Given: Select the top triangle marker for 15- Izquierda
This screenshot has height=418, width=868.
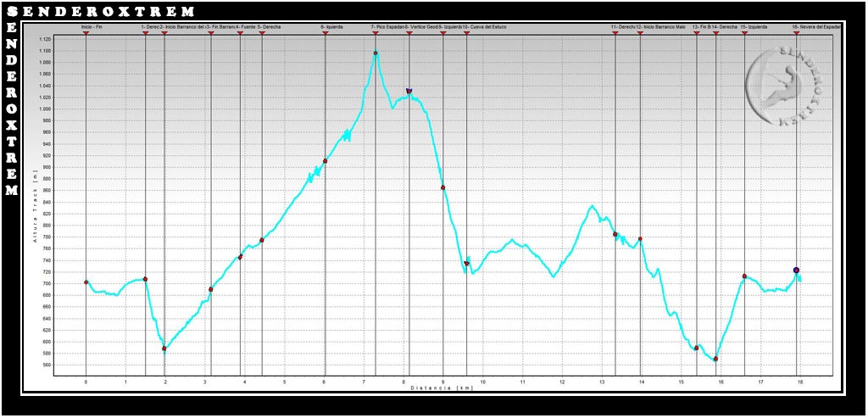Looking at the screenshot, I should point(744,33).
